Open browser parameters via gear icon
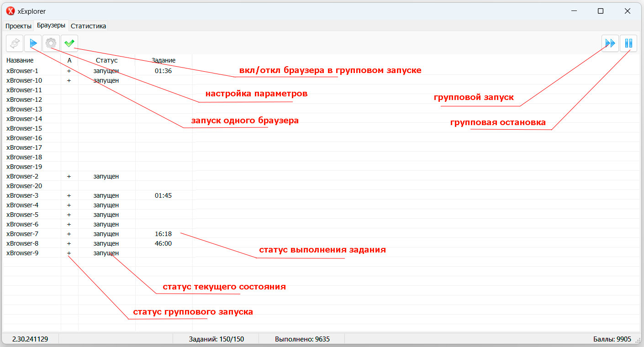 (x=51, y=43)
